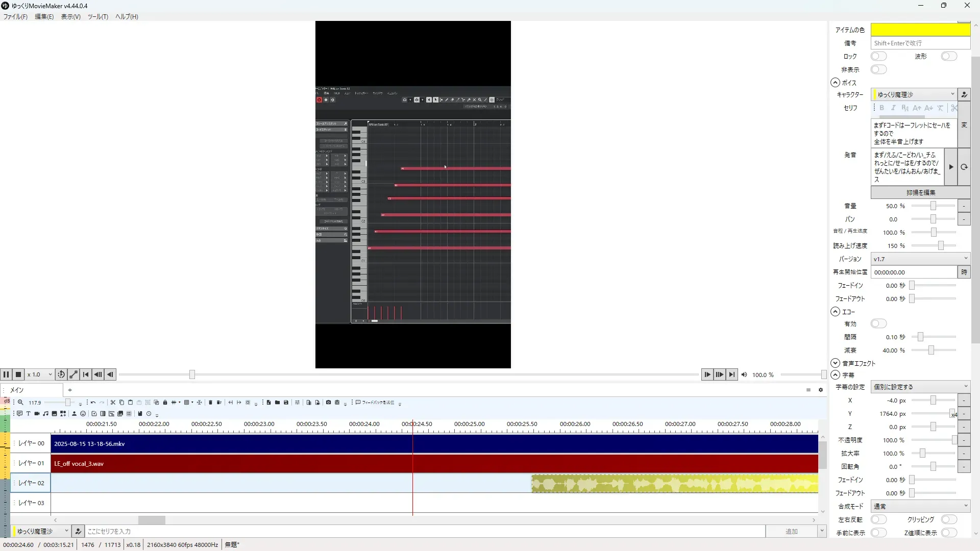
Task: Click the yellow アイテムの色 color swatch
Action: coord(920,30)
